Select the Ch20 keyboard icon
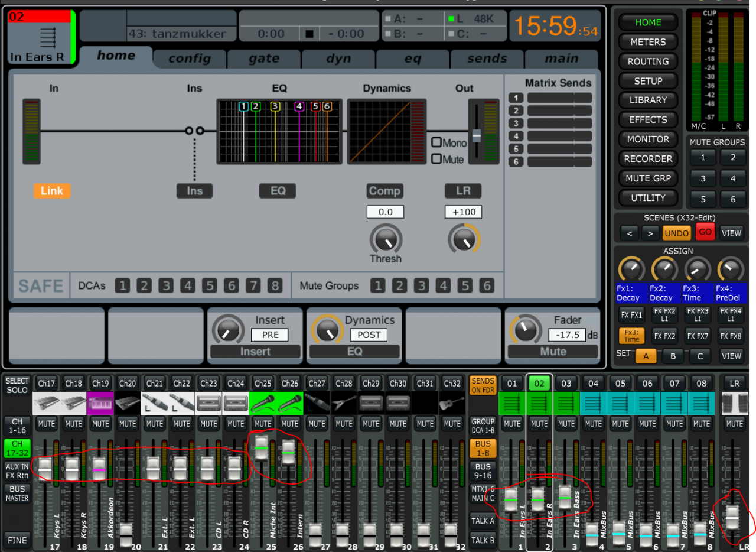The image size is (756, 552). pos(128,403)
